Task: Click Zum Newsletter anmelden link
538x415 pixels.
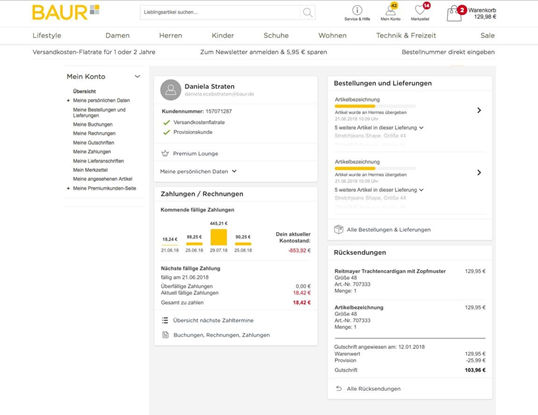Action: (264, 52)
